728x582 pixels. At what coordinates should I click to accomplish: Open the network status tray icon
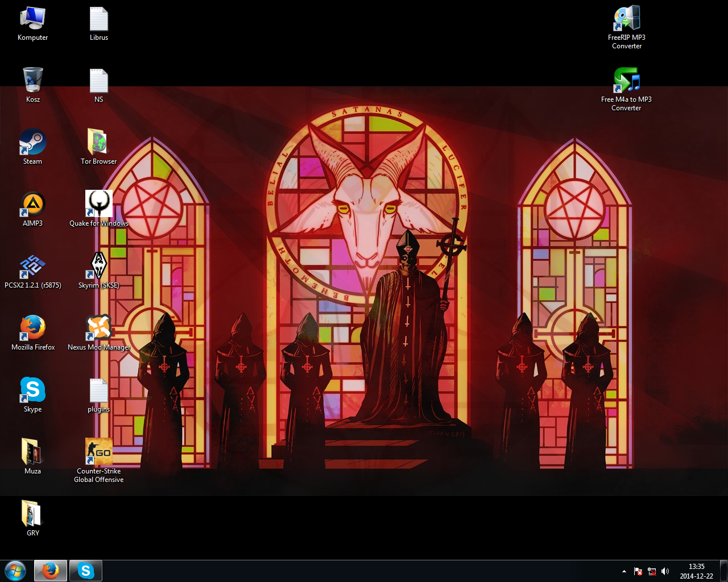[x=652, y=571]
